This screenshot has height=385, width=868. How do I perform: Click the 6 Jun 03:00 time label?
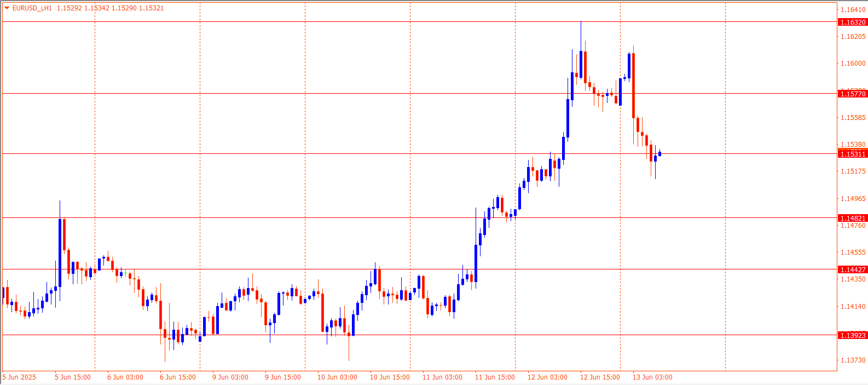pyautogui.click(x=125, y=377)
